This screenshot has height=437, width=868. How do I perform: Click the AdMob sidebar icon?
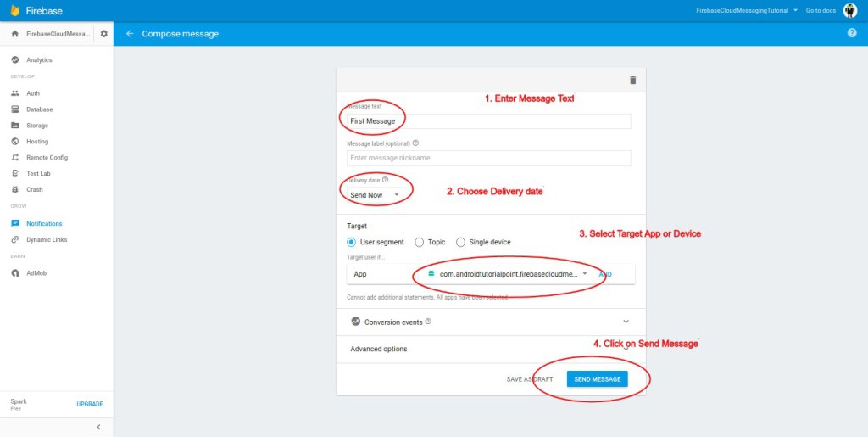tap(15, 273)
